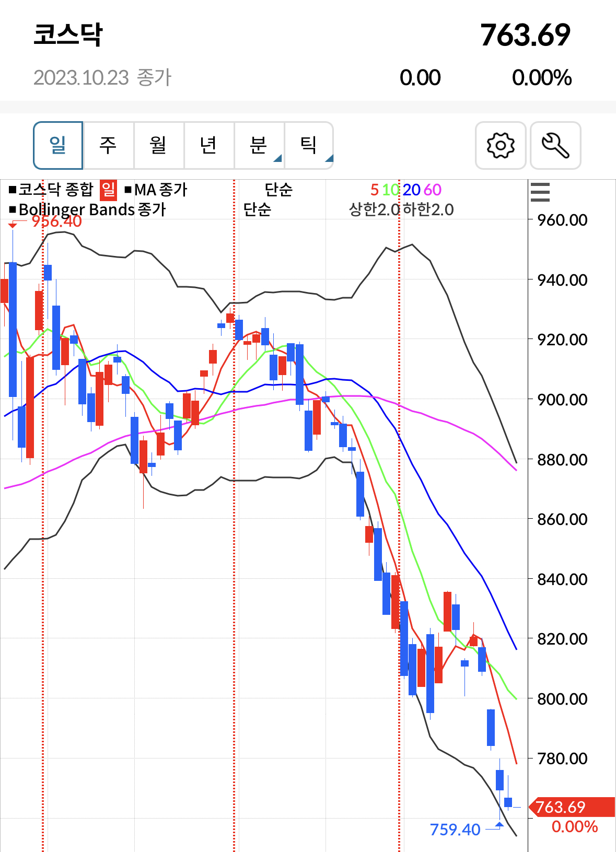The width and height of the screenshot is (616, 852).
Task: Click the 2023.10.23 종가 date label
Action: pos(102,78)
